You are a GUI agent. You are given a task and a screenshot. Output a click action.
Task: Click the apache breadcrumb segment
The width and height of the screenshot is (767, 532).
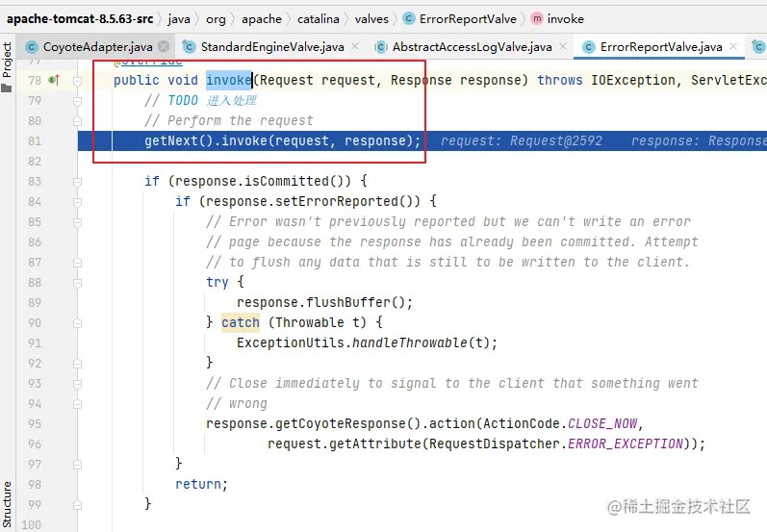click(x=262, y=19)
